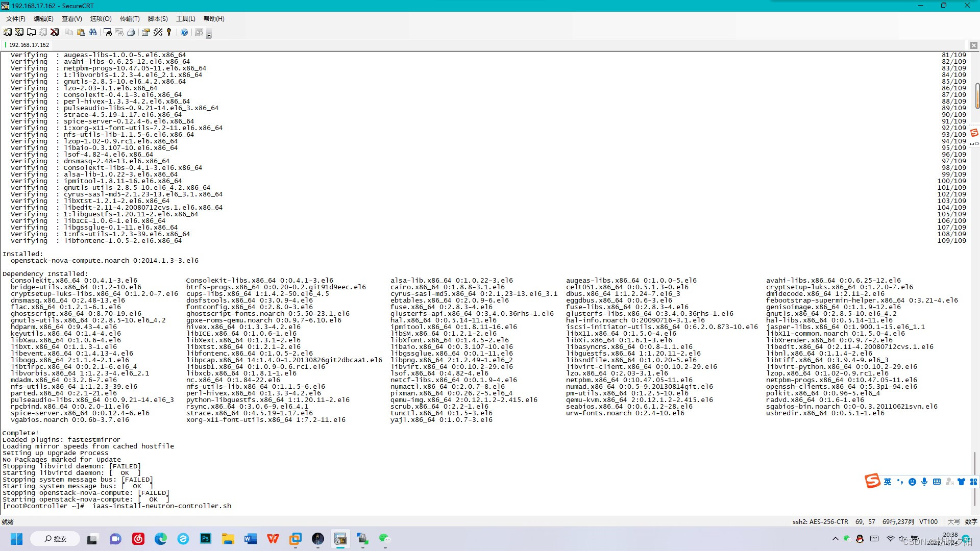Unmute the system volume in tray
The width and height of the screenshot is (980, 551).
pos(902,539)
